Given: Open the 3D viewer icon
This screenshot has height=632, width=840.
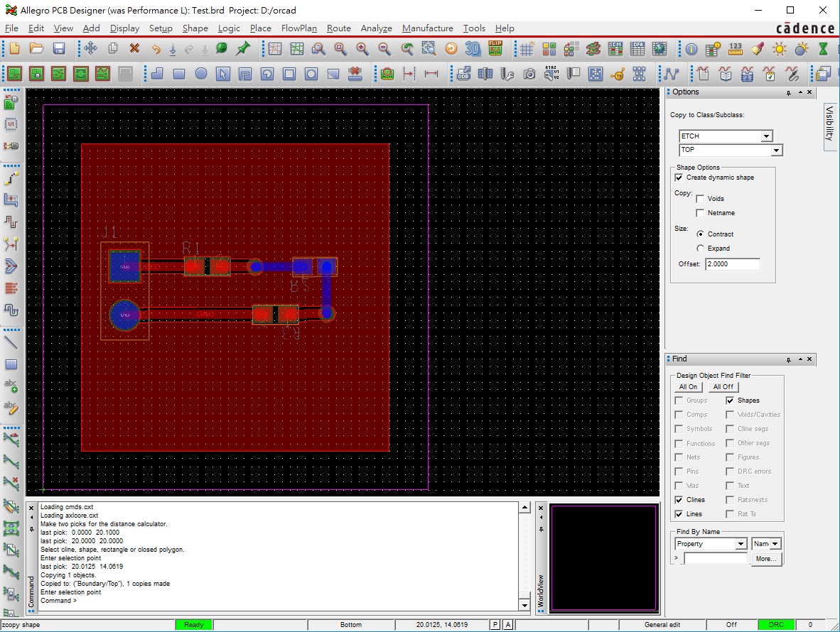Looking at the screenshot, I should [473, 49].
